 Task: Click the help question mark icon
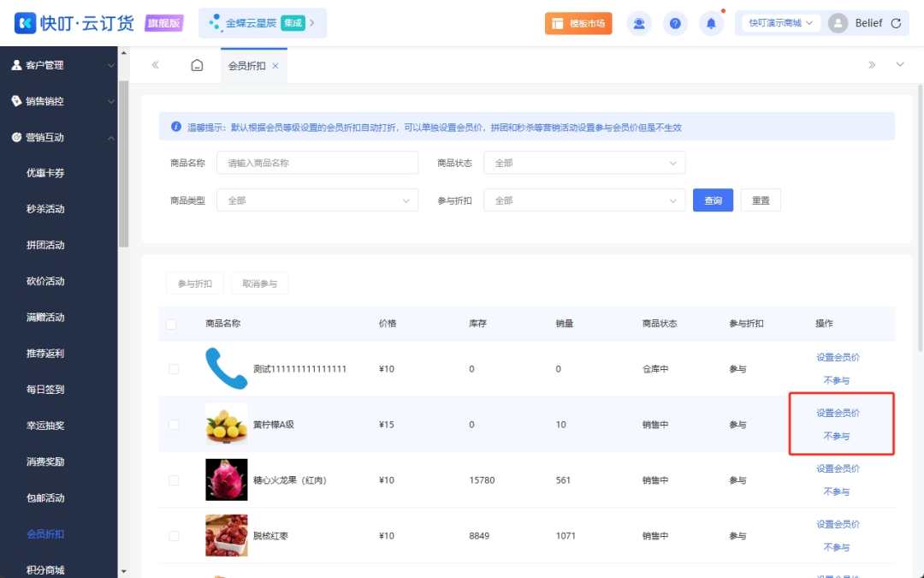point(675,23)
